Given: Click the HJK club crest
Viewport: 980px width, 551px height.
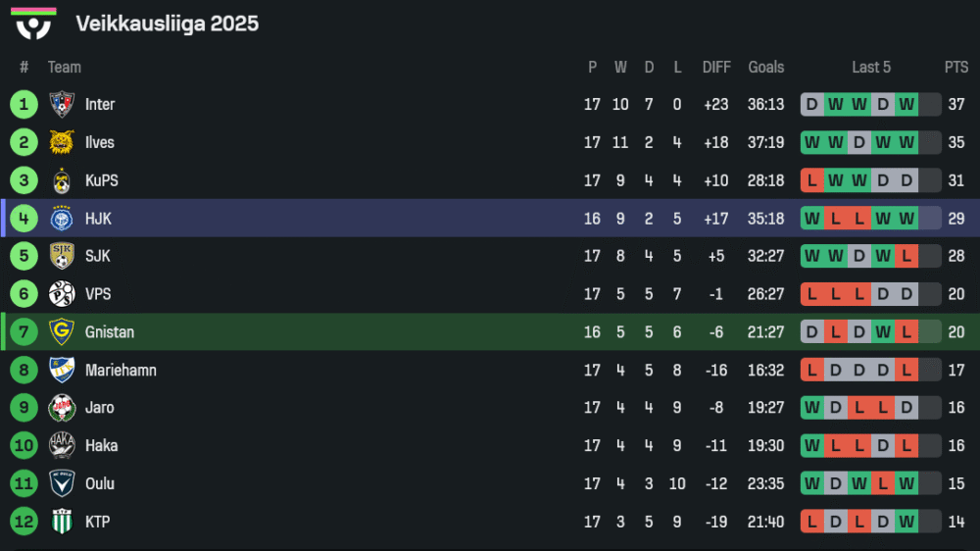Looking at the screenshot, I should (62, 219).
